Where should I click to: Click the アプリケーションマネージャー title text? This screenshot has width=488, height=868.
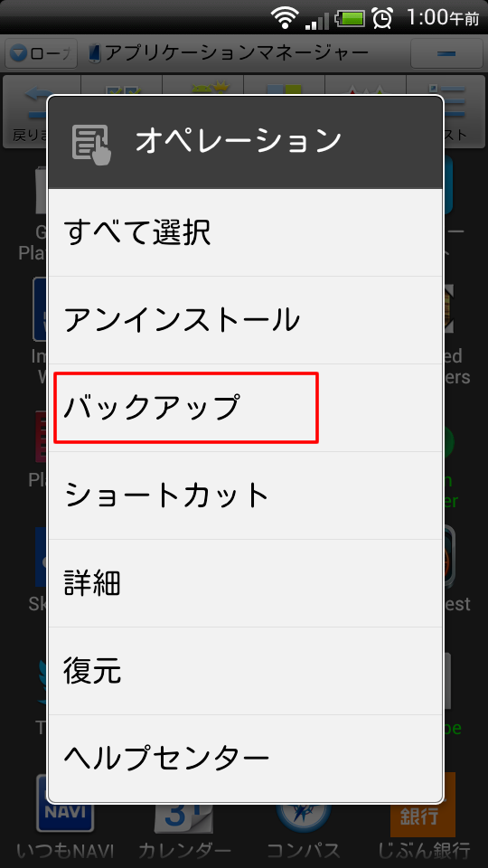(x=237, y=53)
